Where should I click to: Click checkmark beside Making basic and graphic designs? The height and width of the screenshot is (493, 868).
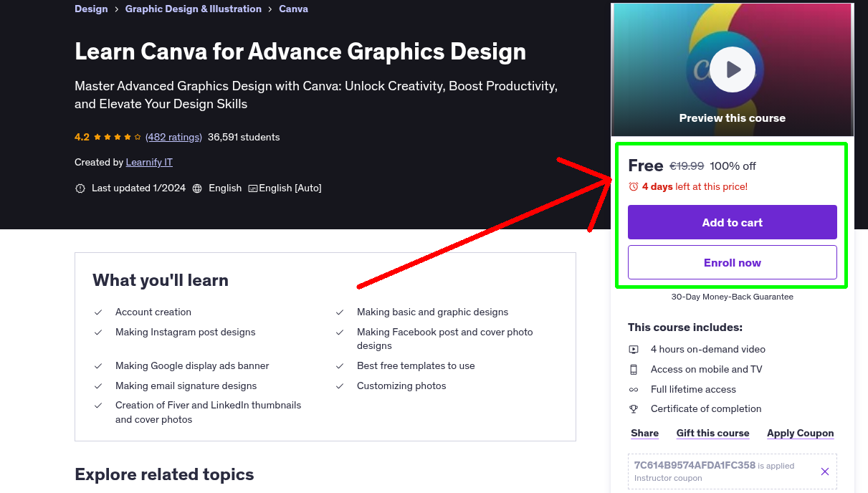340,312
